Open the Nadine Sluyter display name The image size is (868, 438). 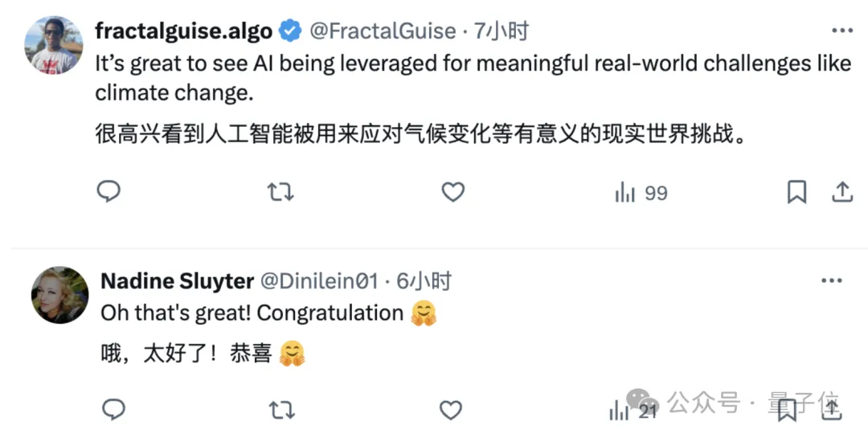point(177,281)
